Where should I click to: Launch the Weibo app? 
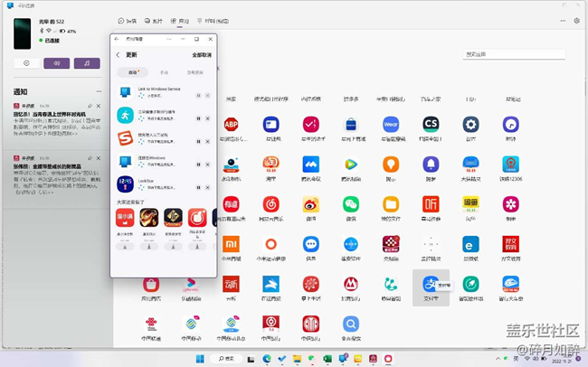(x=311, y=205)
